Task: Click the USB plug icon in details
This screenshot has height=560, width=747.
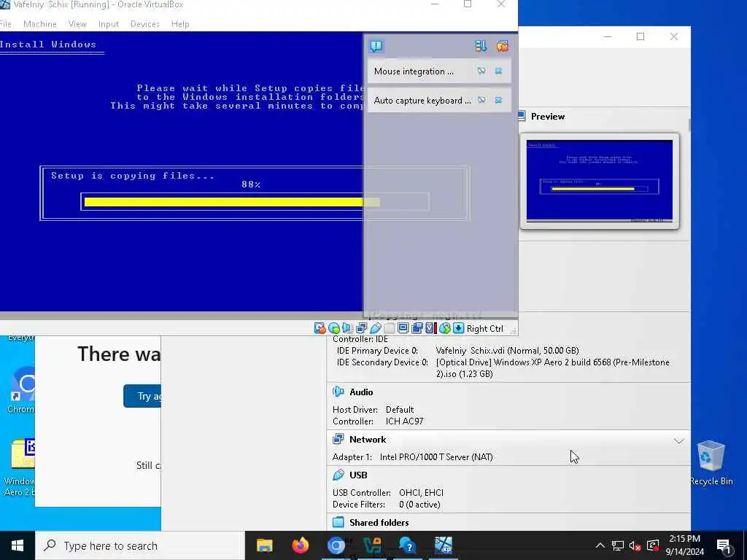Action: coord(338,474)
